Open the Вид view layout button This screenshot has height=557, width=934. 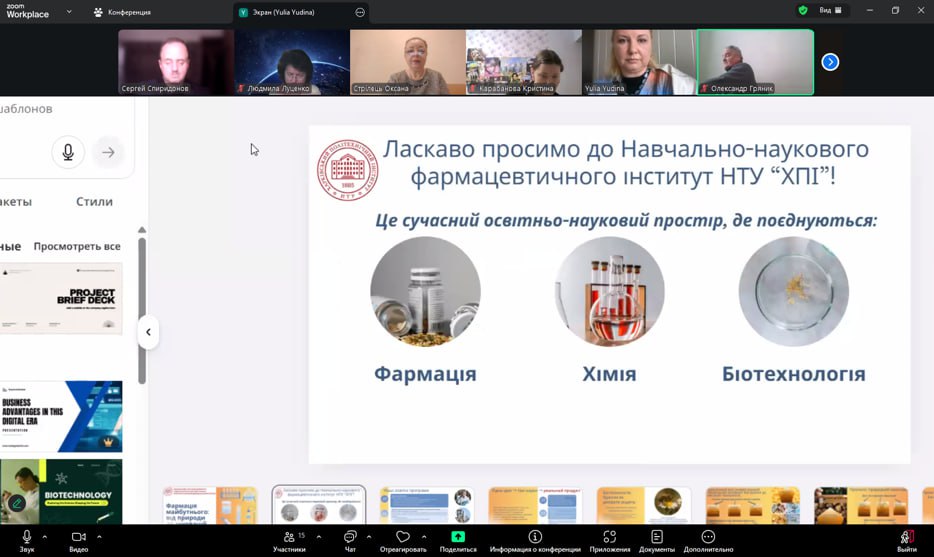coord(831,11)
